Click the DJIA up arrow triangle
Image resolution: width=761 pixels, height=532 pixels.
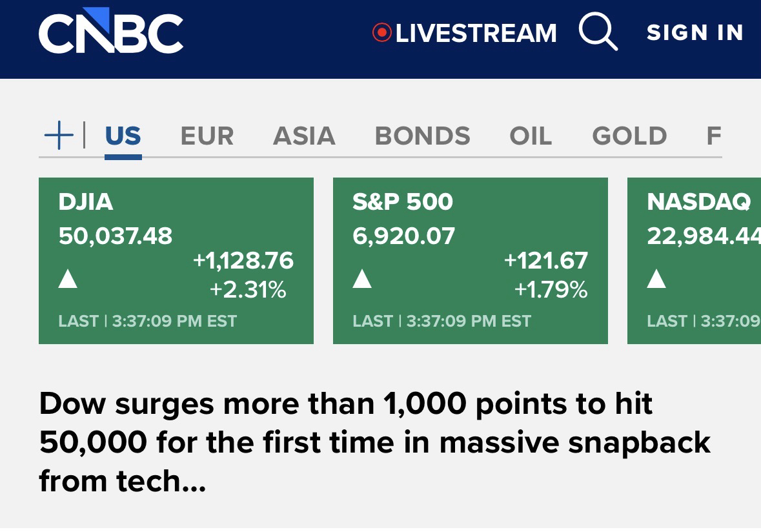68,279
